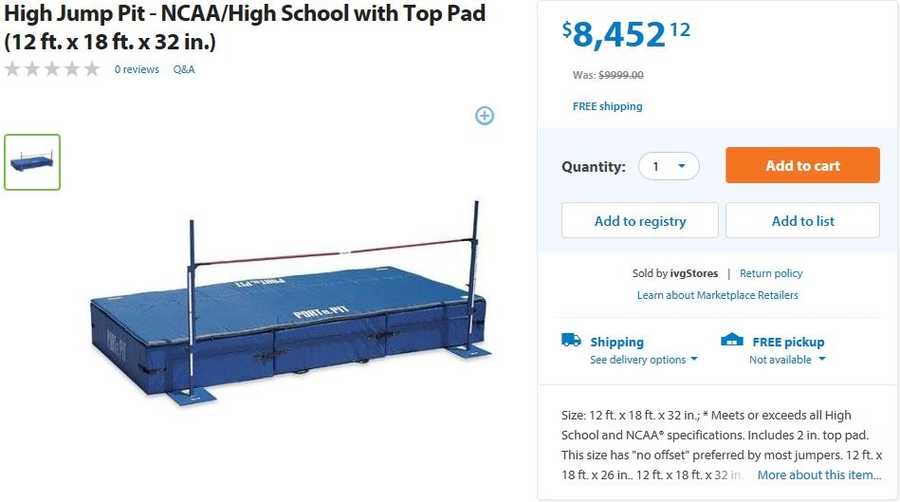Image resolution: width=900 pixels, height=502 pixels.
Task: Click the Add to list button
Action: coord(802,221)
